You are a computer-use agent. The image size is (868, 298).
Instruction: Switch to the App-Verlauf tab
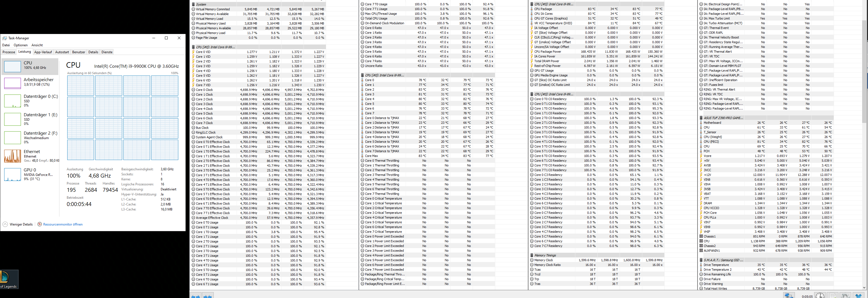(43, 52)
